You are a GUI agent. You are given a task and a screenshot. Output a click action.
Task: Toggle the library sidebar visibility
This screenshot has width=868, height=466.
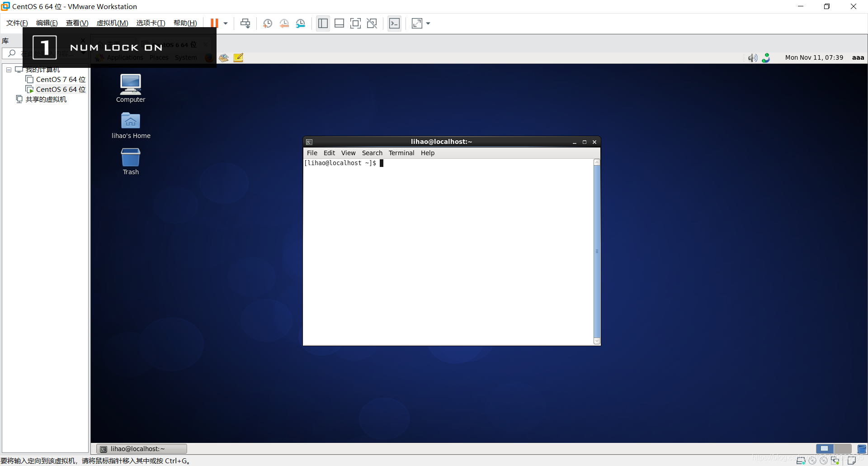click(323, 24)
